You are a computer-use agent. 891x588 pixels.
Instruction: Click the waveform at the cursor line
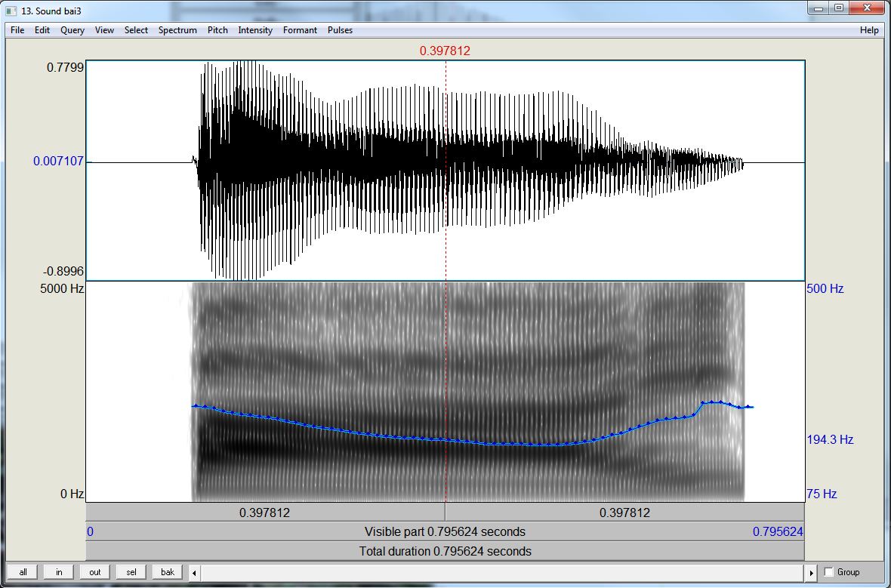tap(446, 162)
